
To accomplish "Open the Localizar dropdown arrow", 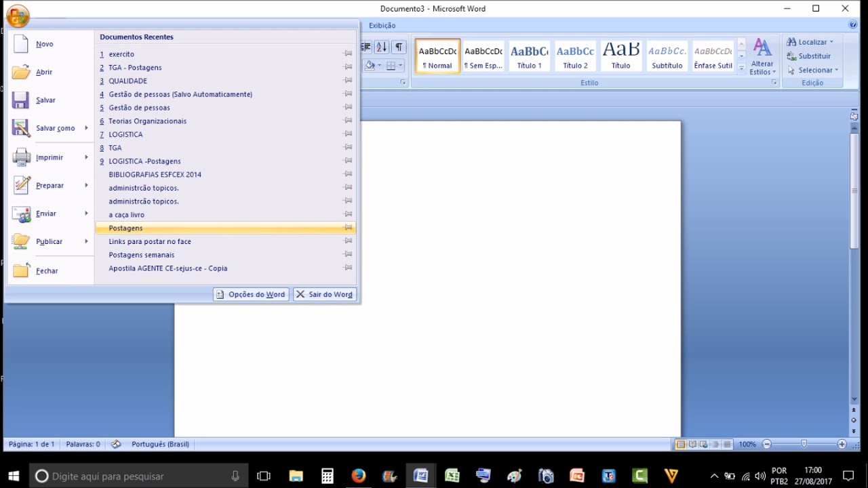I will point(831,42).
